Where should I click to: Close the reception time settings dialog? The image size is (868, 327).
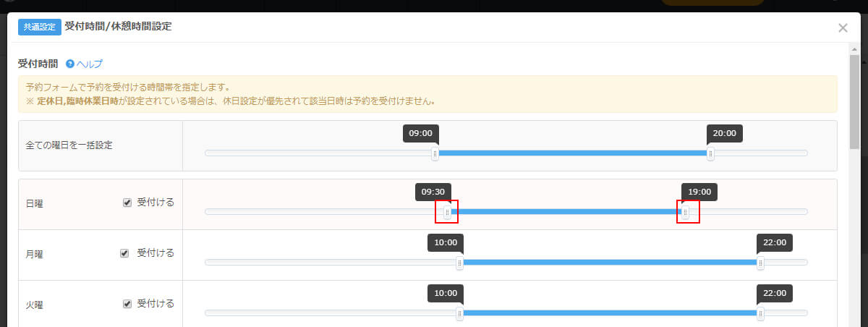(843, 27)
